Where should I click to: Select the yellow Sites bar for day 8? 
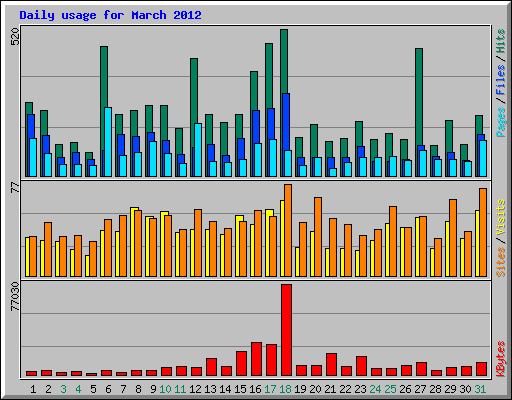tap(133, 242)
